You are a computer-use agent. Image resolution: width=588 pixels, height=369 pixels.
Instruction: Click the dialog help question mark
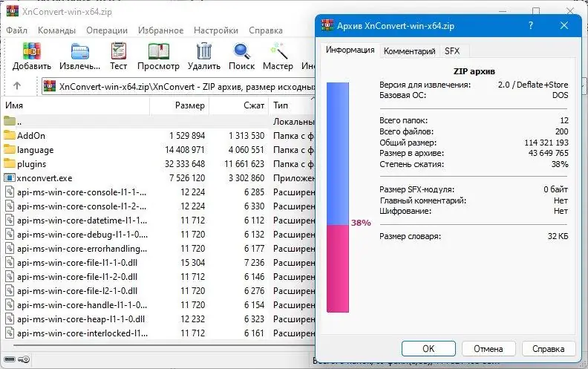531,25
